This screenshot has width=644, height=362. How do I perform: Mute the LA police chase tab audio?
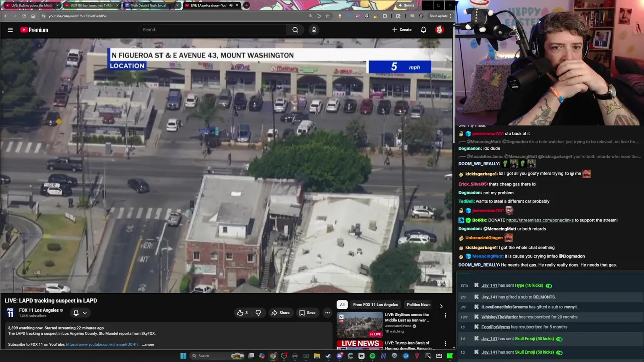coord(231,6)
